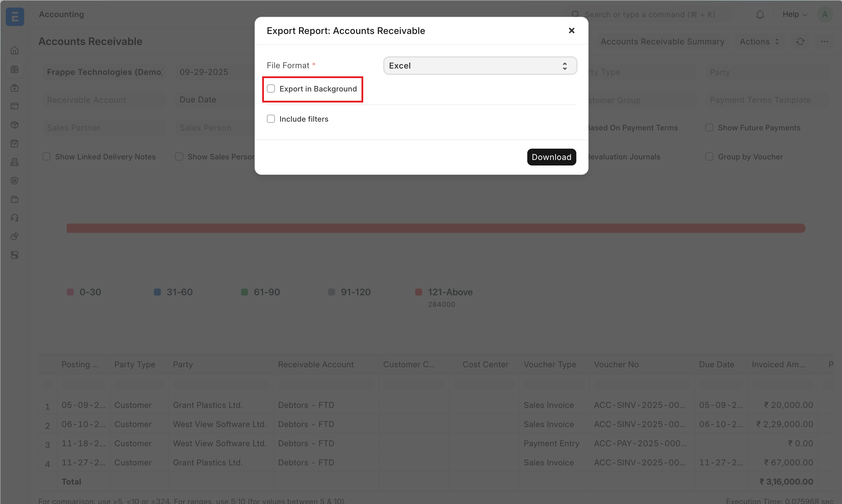Click the shopping bag icon in sidebar

tap(14, 143)
